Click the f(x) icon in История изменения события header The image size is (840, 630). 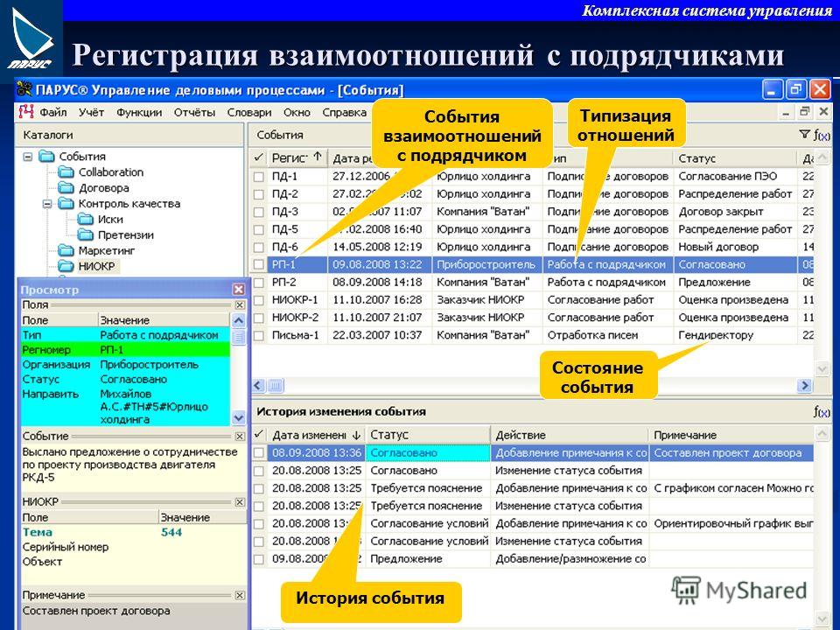click(822, 411)
